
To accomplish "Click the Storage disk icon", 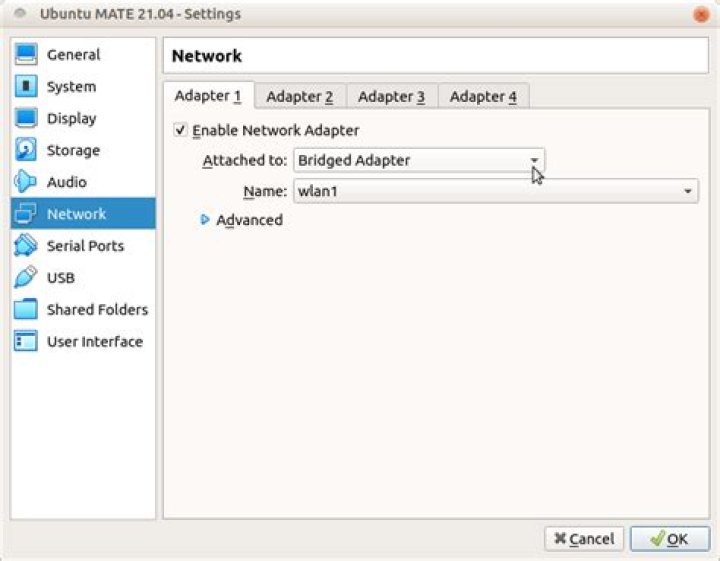I will click(26, 150).
